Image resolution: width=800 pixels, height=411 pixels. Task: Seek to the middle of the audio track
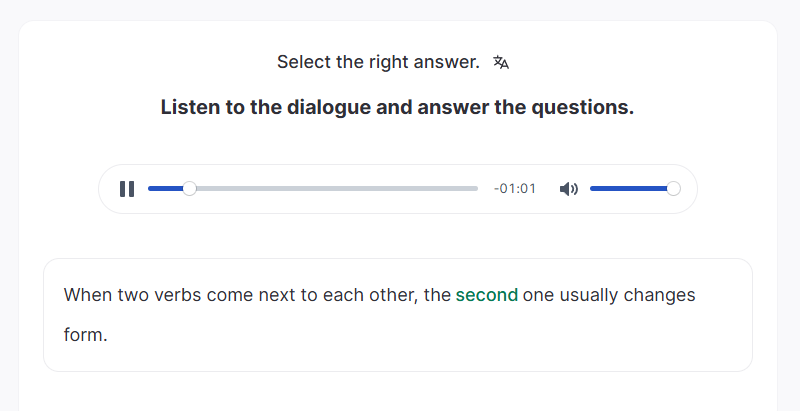click(313, 189)
